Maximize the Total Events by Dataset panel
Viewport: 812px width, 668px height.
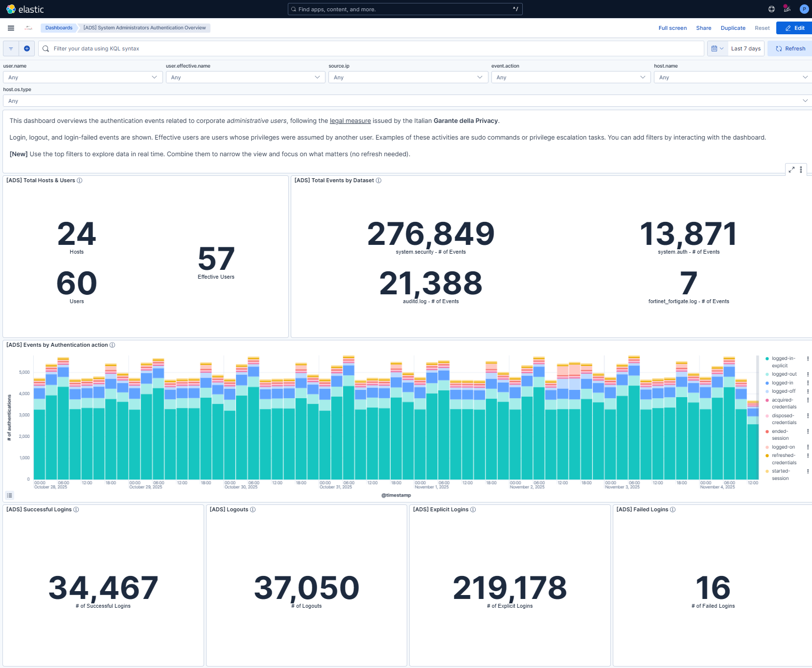pos(792,170)
